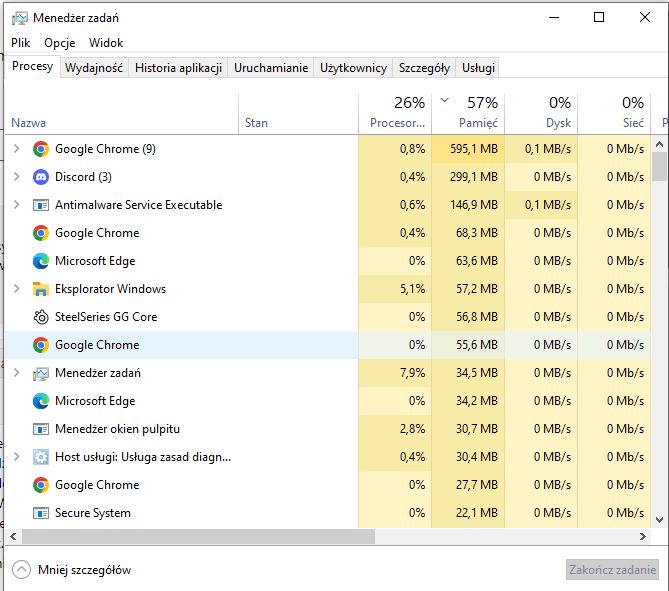Screen dimensions: 669x591
Task: Switch to the Usługi tab
Action: [478, 68]
